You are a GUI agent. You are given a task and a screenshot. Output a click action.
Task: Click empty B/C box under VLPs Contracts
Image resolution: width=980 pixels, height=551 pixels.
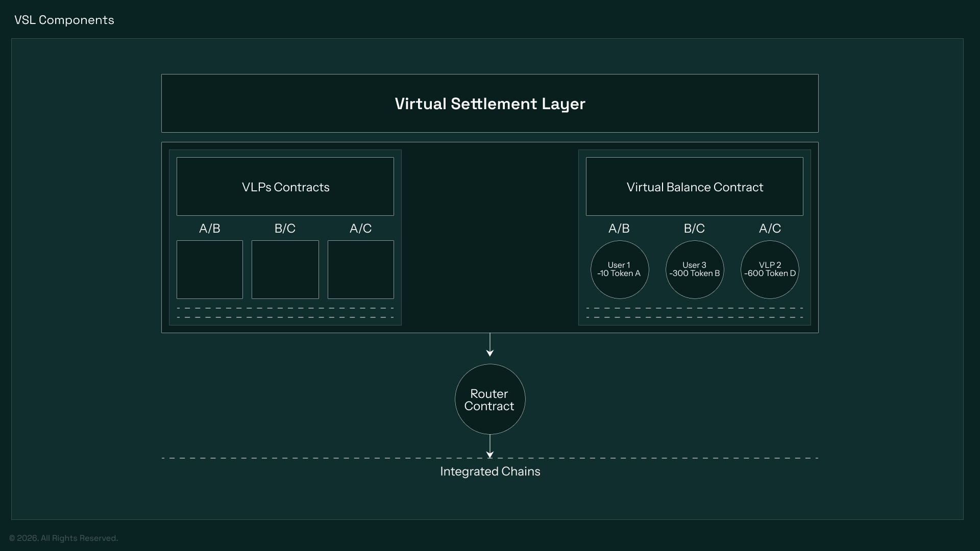point(285,269)
